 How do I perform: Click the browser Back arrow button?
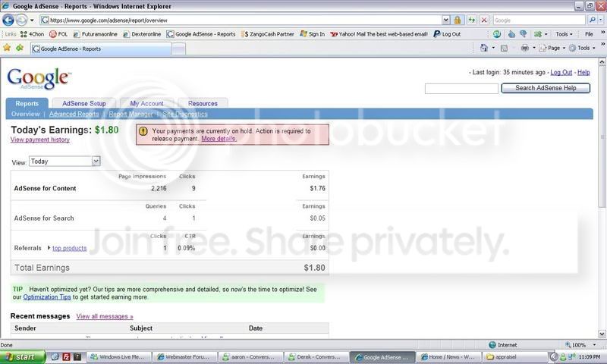[x=8, y=20]
